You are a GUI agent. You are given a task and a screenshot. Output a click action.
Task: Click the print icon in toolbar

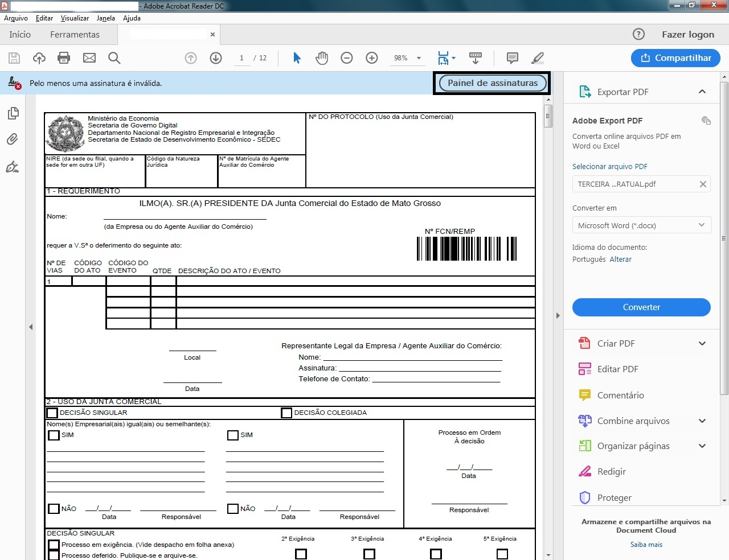click(64, 58)
